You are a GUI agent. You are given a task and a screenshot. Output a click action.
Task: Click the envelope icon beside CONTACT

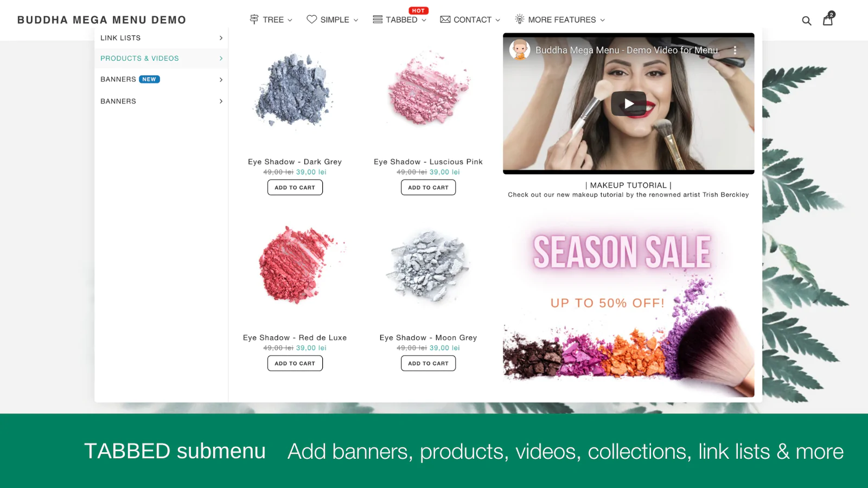(x=445, y=20)
